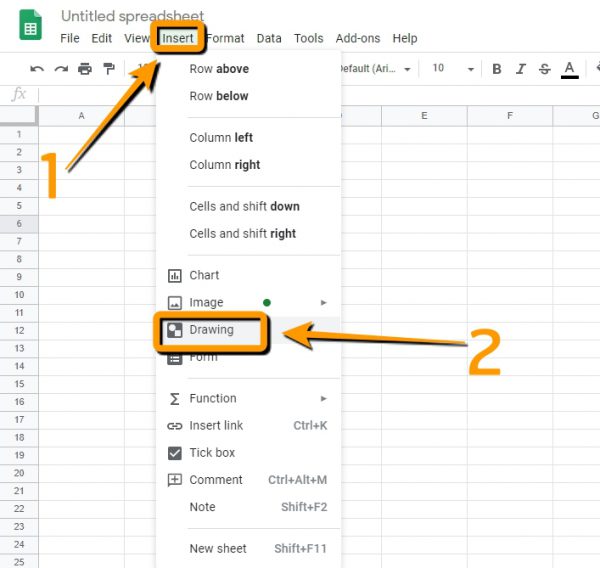The height and width of the screenshot is (568, 600).
Task: Click the Shift+F2 shortcut text
Action: coord(304,507)
